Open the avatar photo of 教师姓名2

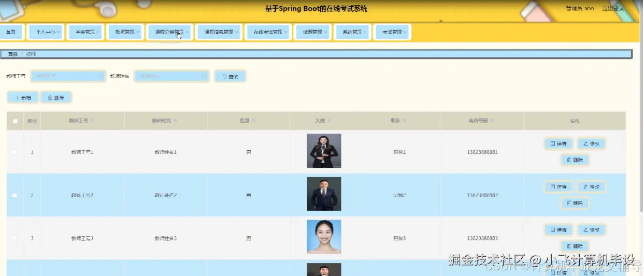pos(324,194)
